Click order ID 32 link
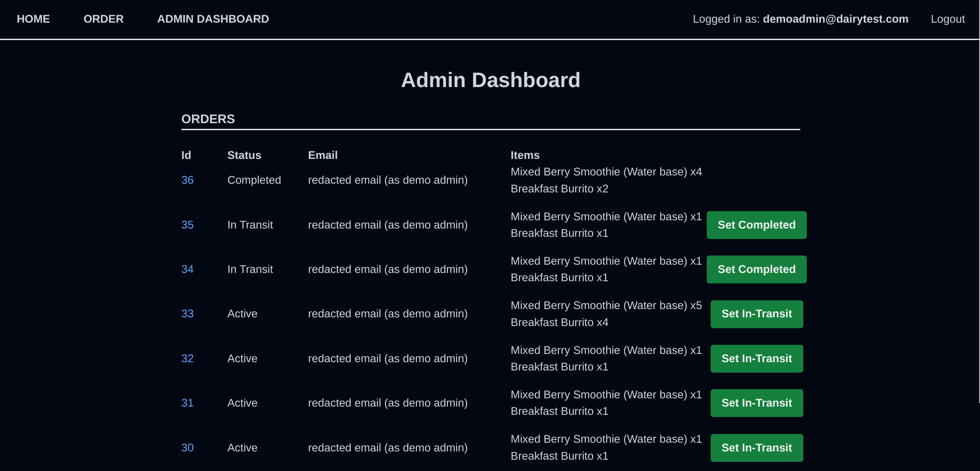The width and height of the screenshot is (980, 471). point(187,358)
